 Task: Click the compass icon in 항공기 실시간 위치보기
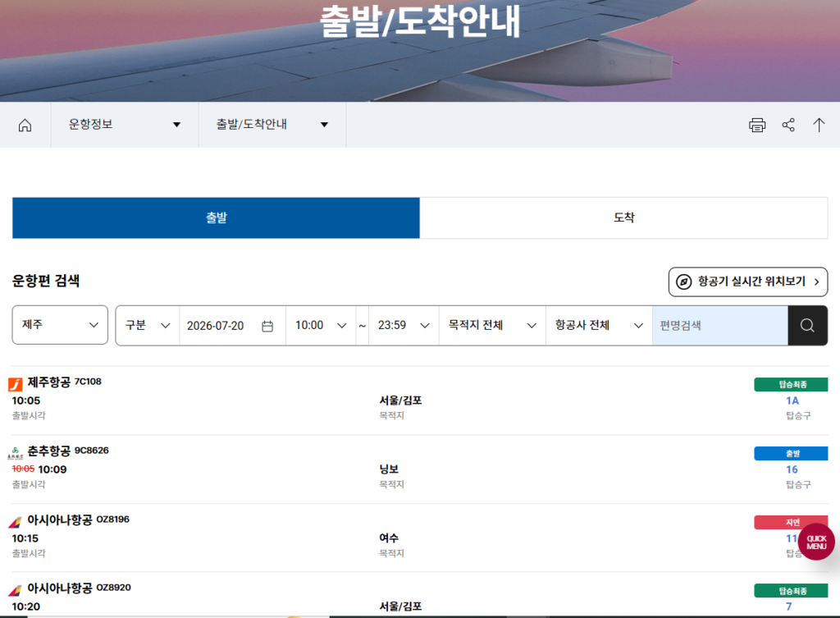tap(683, 282)
